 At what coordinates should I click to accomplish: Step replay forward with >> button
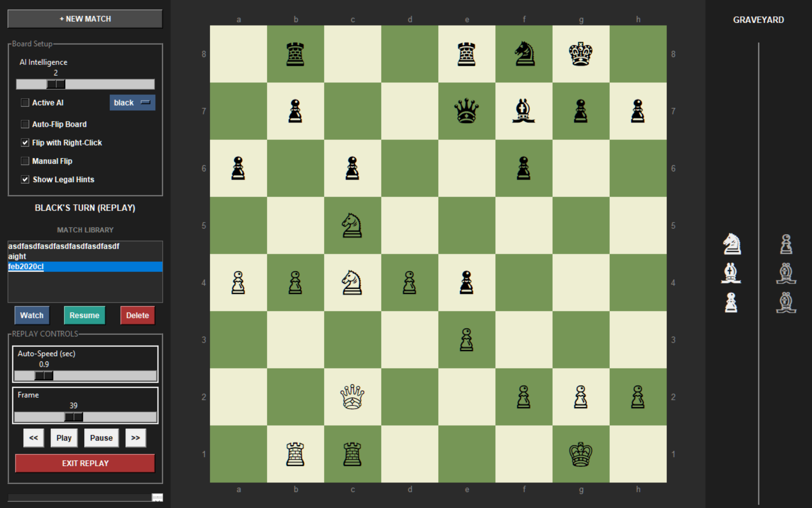point(135,438)
